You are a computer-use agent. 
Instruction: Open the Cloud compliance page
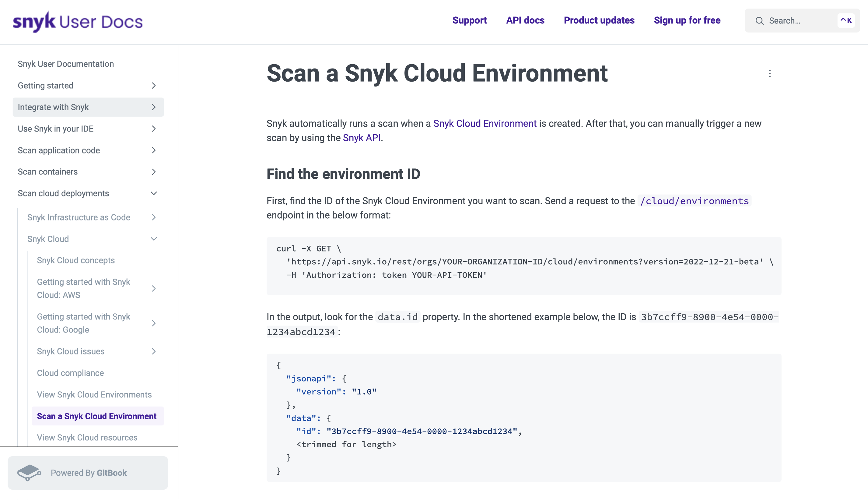70,373
